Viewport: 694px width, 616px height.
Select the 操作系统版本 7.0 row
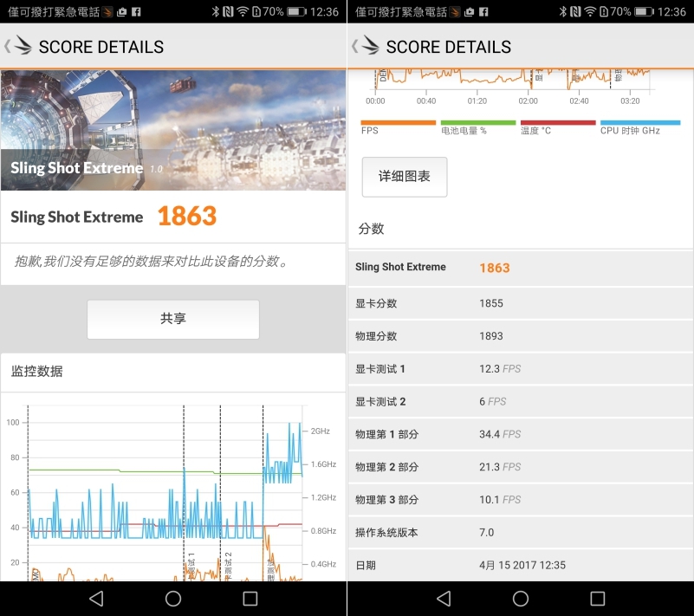click(x=521, y=532)
